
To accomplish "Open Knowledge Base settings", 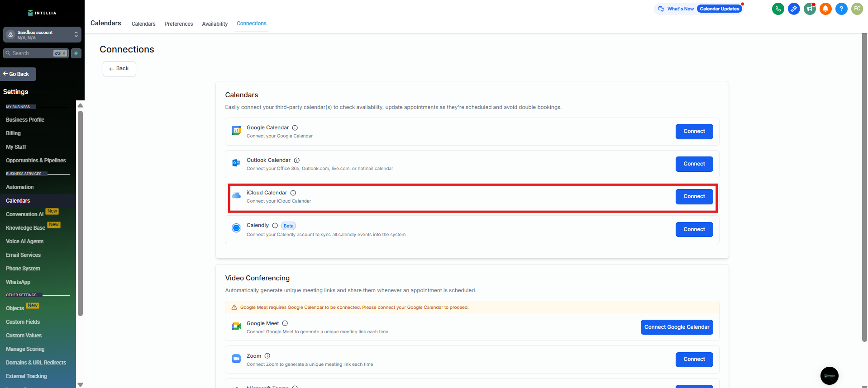I will tap(26, 228).
